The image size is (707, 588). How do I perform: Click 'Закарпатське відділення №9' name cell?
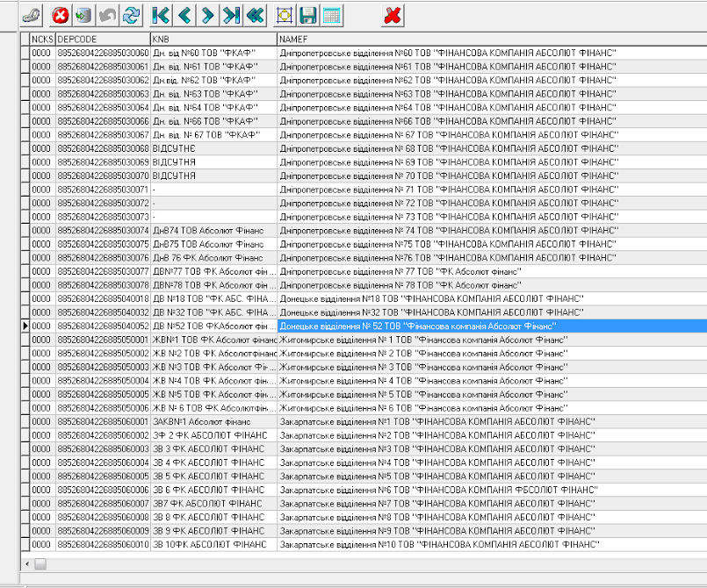[x=492, y=531]
